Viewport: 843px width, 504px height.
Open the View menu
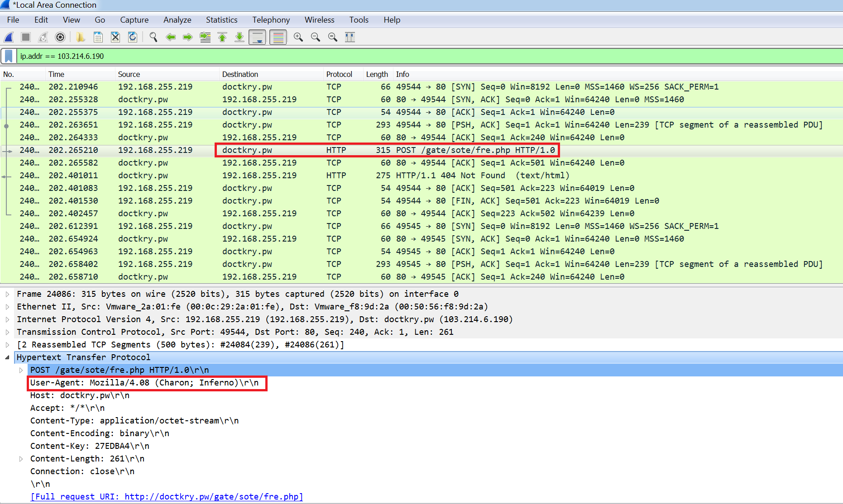[72, 20]
